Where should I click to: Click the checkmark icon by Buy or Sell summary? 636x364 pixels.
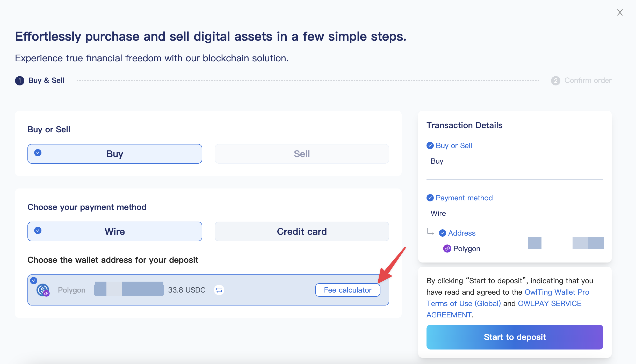tap(430, 145)
